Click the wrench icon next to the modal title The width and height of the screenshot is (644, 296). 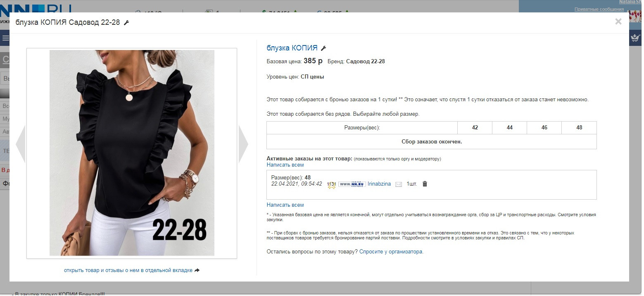(126, 23)
